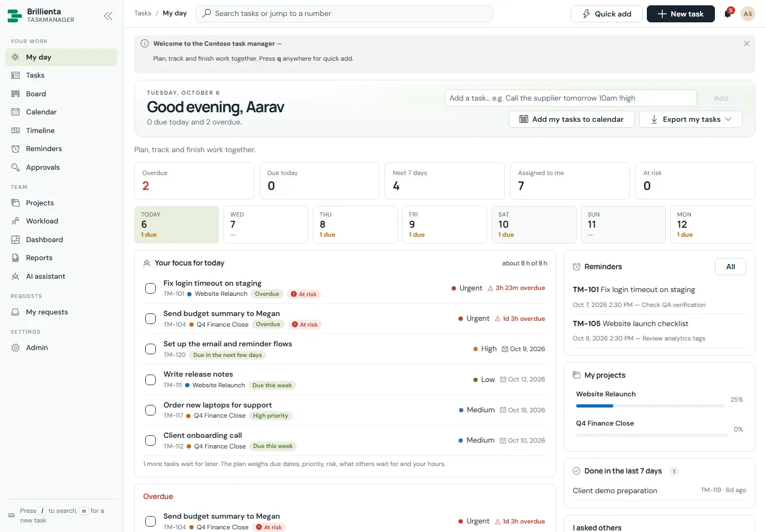The image size is (766, 532).
Task: Check off Fix login timeout on staging
Action: point(151,288)
